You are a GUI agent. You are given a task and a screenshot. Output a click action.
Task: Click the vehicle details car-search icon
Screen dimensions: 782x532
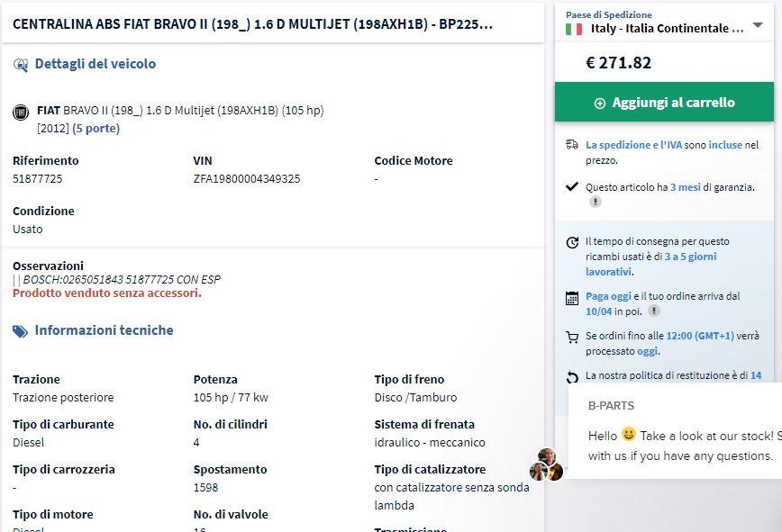click(x=21, y=65)
